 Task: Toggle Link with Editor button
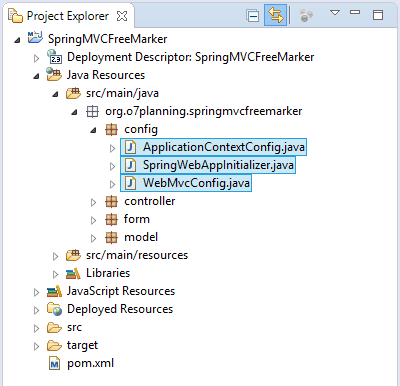pyautogui.click(x=276, y=15)
